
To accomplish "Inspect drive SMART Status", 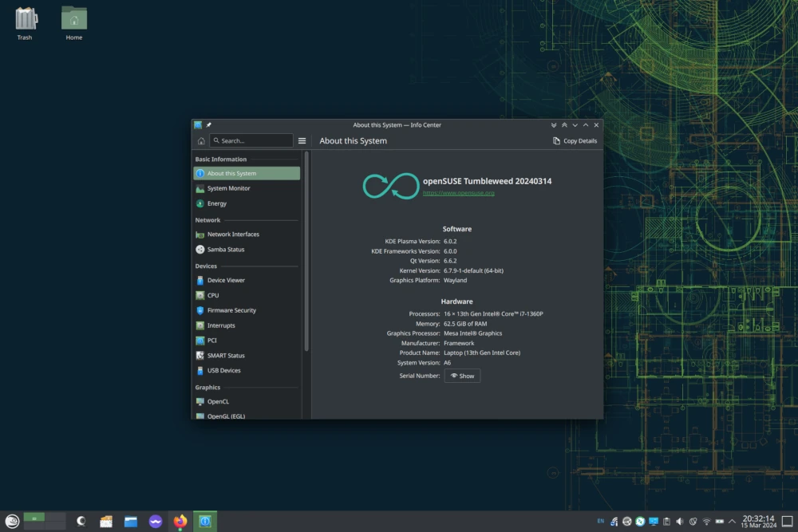I will 231,355.
